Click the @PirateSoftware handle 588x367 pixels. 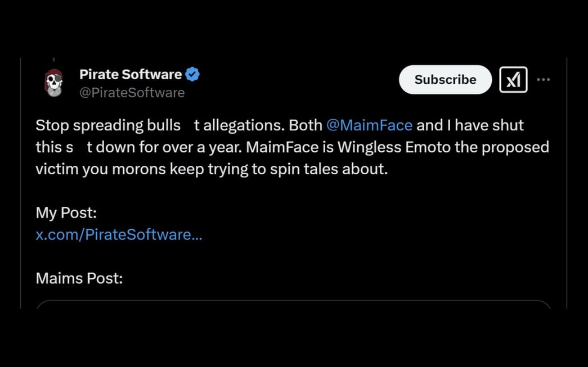[133, 92]
